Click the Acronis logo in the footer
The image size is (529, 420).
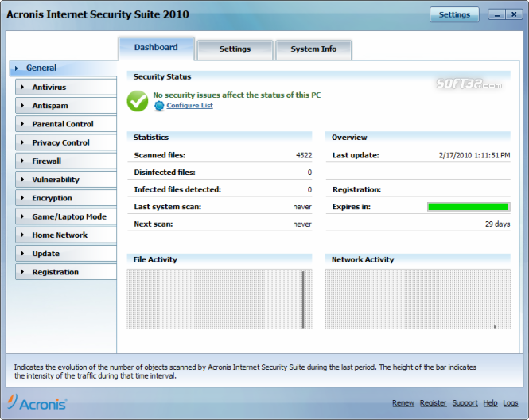[x=37, y=402]
